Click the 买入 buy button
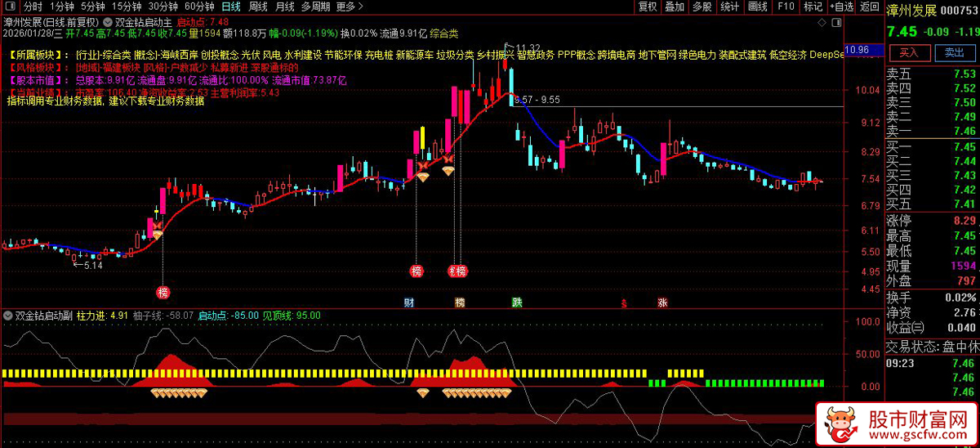The height and width of the screenshot is (448, 980). [909, 52]
